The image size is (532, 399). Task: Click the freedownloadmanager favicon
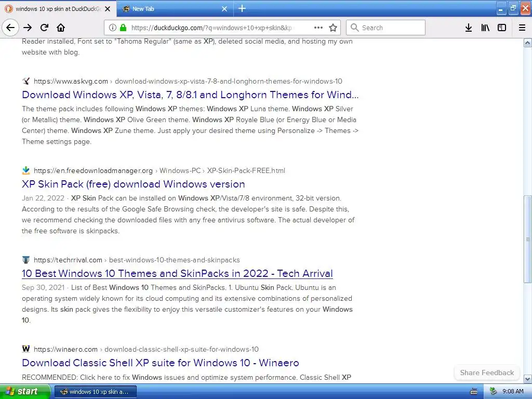[x=26, y=170]
